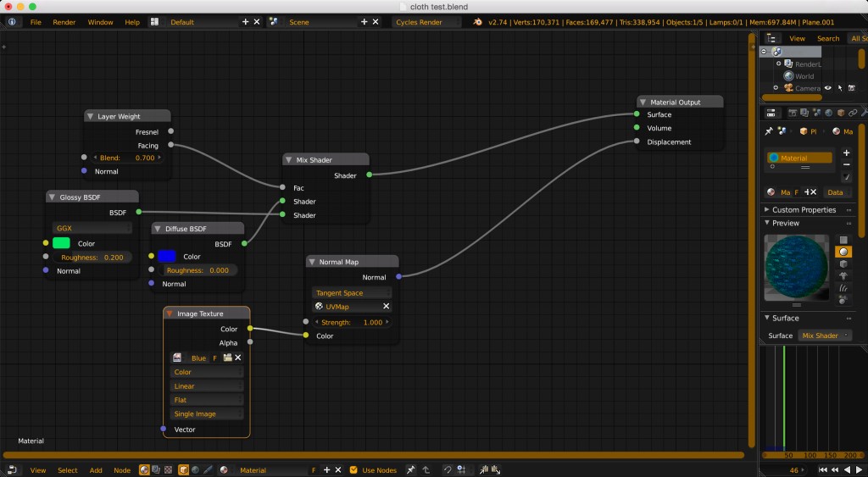The width and height of the screenshot is (868, 477).
Task: Toggle Camera visibility eye in outliner
Action: click(x=828, y=88)
